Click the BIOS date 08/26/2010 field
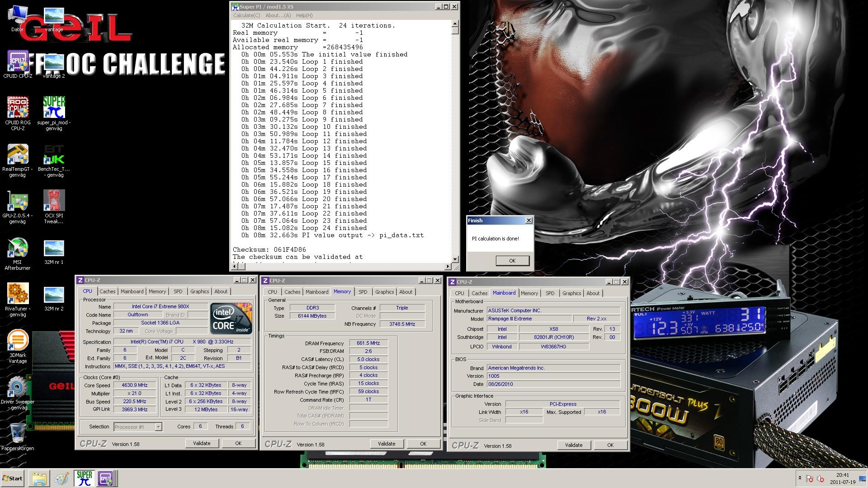The width and height of the screenshot is (868, 488). [x=553, y=384]
